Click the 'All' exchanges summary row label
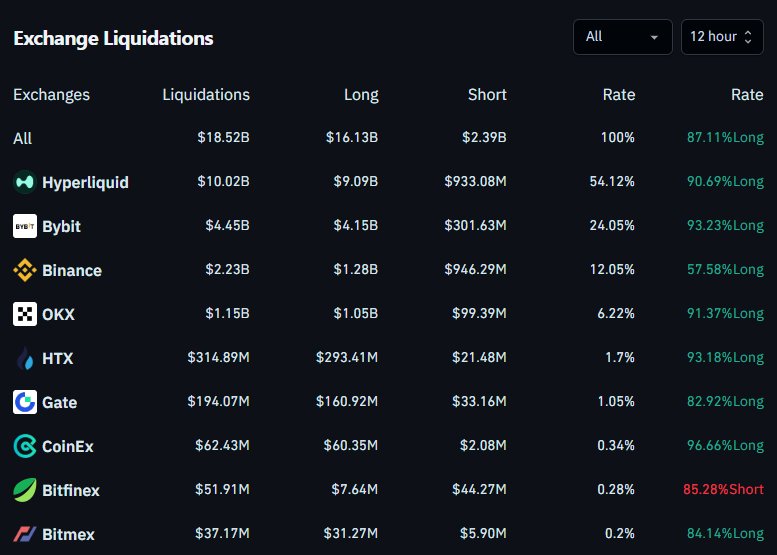The image size is (777, 555). [23, 139]
